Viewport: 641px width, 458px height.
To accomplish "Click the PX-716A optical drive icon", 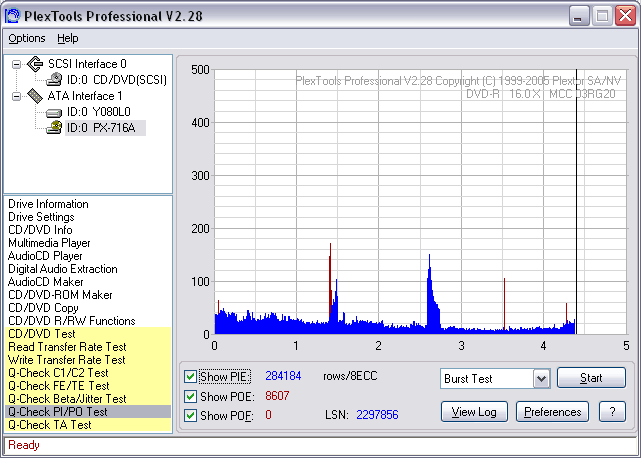I will pyautogui.click(x=54, y=128).
